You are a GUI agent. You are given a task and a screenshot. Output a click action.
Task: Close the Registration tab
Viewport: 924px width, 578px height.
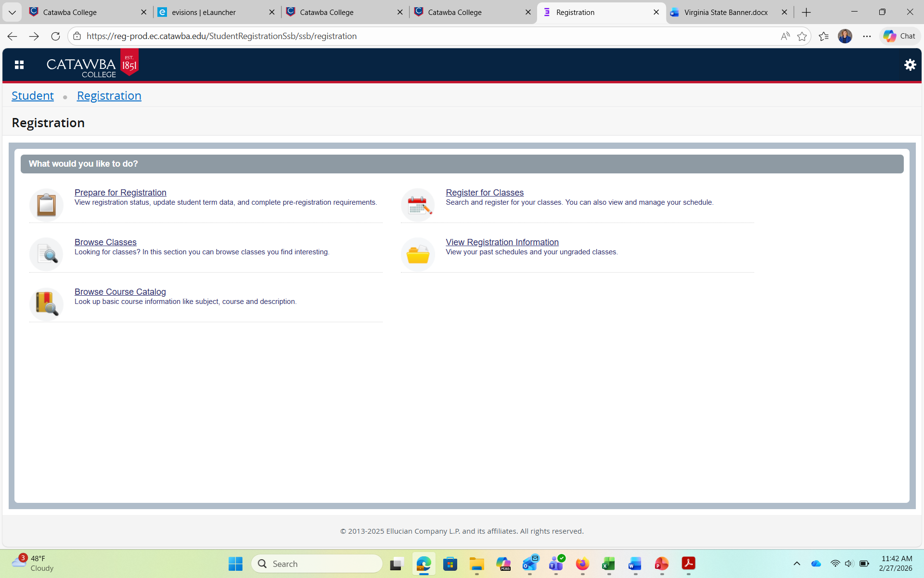click(x=656, y=12)
